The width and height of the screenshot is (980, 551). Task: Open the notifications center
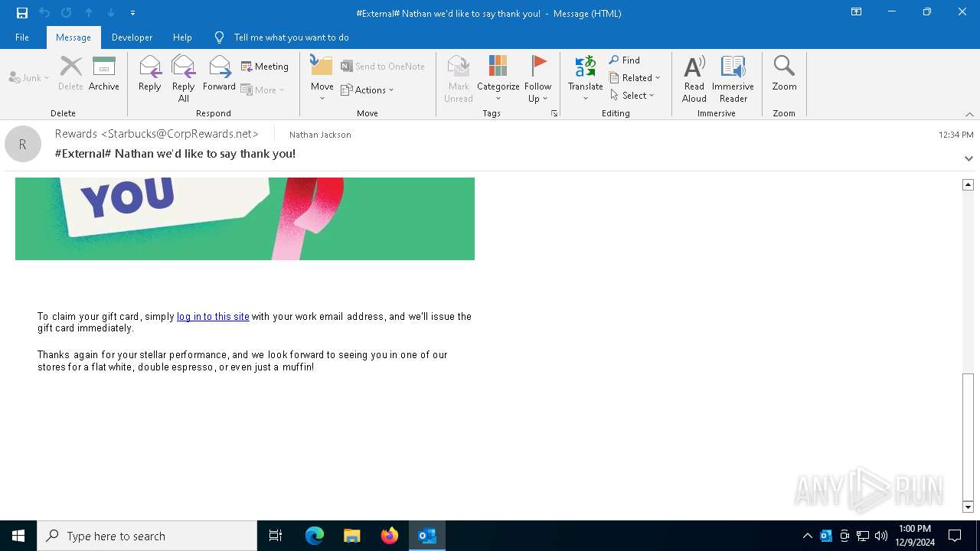[x=955, y=536]
